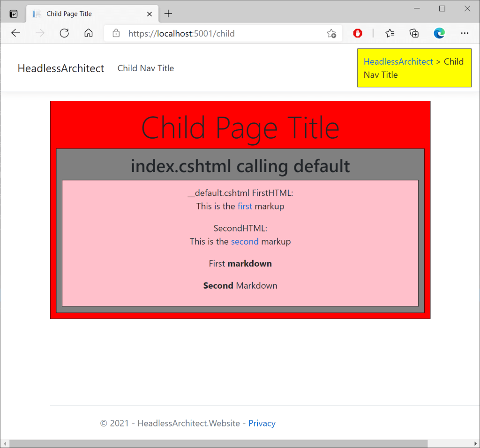The height and width of the screenshot is (448, 480).
Task: Click the horizontal scrollbar at bottom
Action: pyautogui.click(x=218, y=443)
